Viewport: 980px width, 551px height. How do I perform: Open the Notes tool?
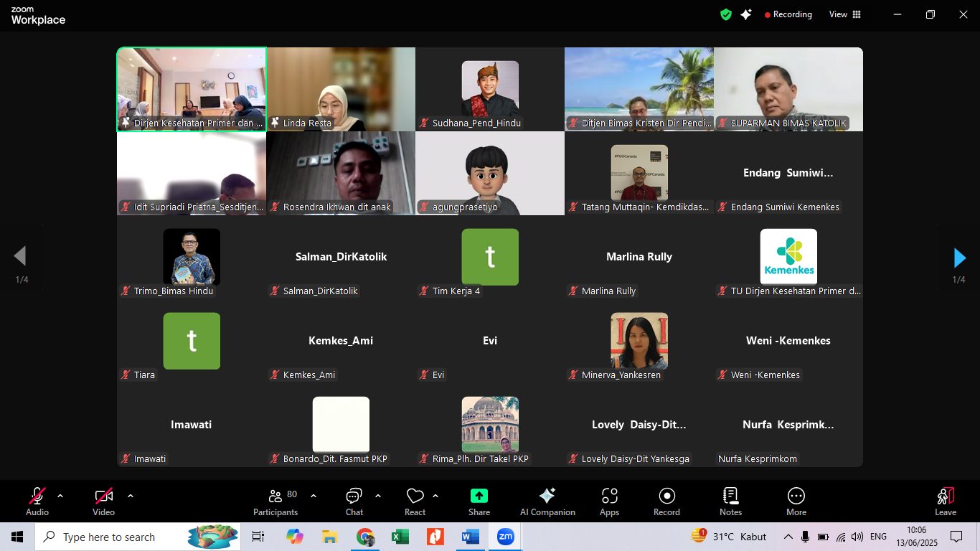pyautogui.click(x=730, y=501)
